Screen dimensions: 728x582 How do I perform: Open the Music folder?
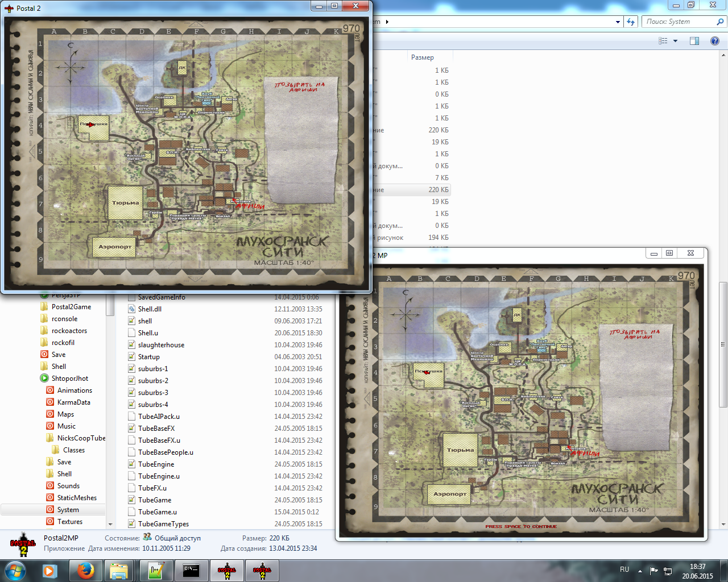(x=66, y=426)
